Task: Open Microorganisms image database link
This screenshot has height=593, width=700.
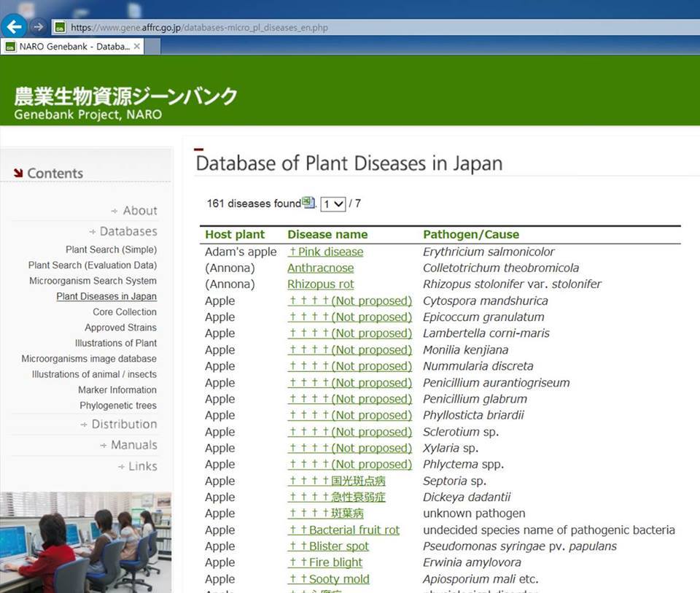Action: pyautogui.click(x=89, y=359)
